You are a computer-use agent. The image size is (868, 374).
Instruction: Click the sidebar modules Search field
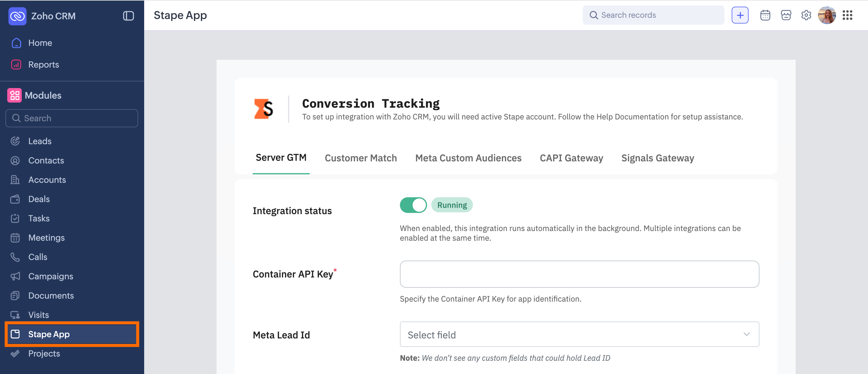click(x=72, y=118)
